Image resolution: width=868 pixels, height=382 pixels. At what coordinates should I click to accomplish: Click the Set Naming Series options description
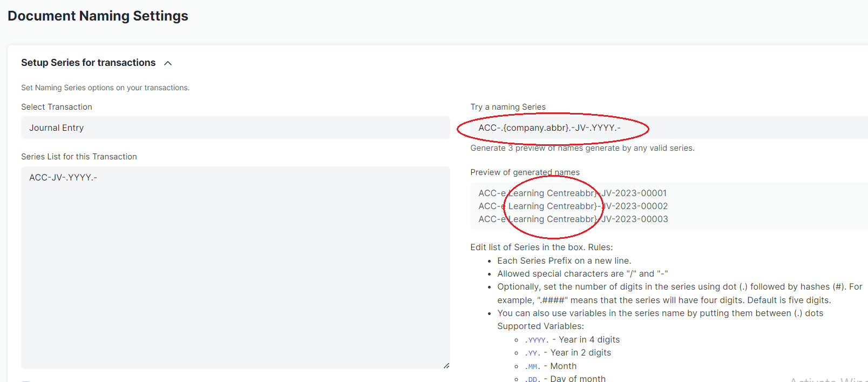point(105,88)
